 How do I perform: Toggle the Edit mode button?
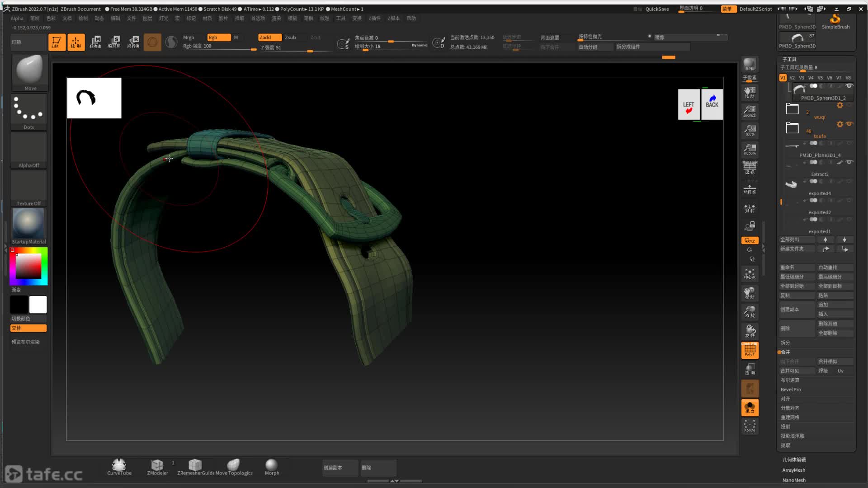(57, 42)
